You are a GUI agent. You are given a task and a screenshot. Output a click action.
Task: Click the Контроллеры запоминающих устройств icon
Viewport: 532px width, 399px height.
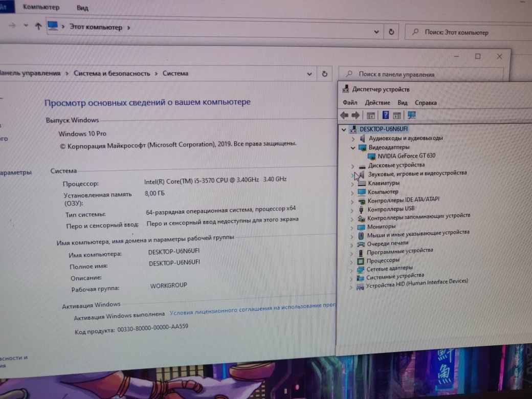[x=361, y=218]
